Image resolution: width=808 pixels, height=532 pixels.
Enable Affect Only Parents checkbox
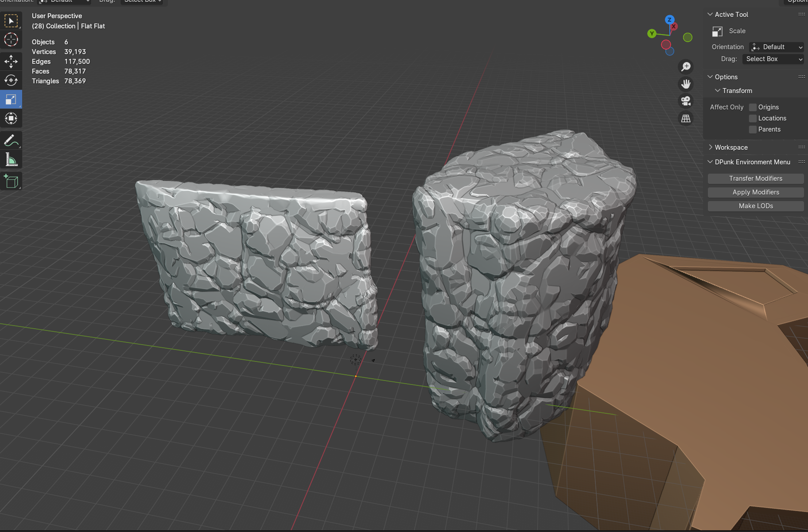click(753, 130)
